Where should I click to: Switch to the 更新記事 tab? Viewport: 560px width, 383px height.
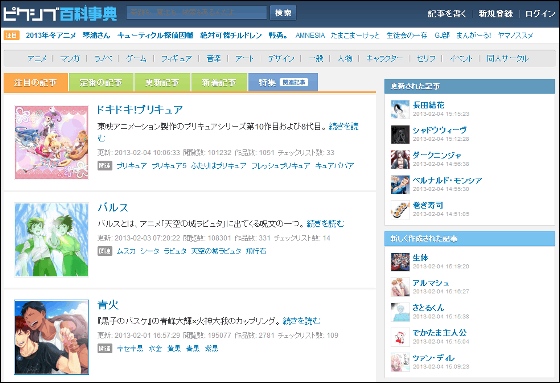[x=162, y=83]
